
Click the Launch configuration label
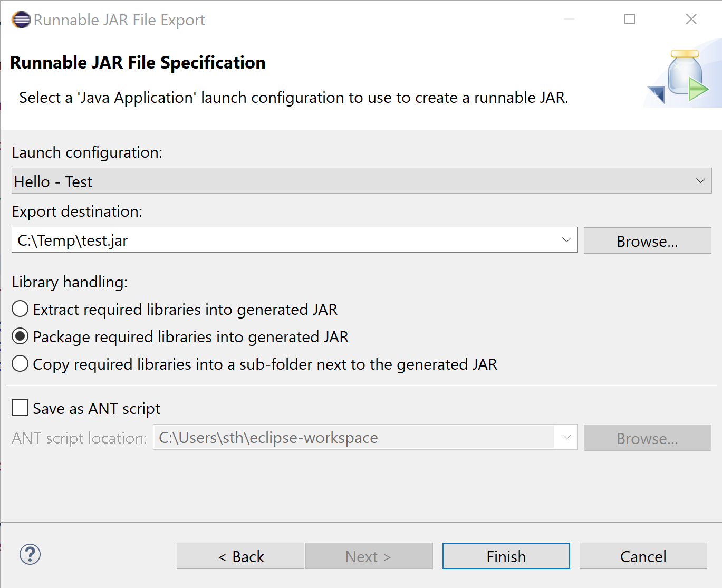87,152
